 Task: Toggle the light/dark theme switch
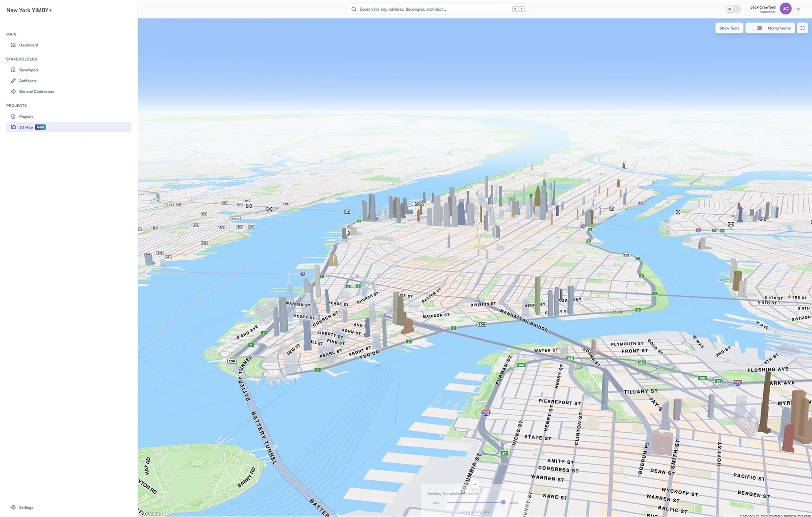pyautogui.click(x=733, y=9)
